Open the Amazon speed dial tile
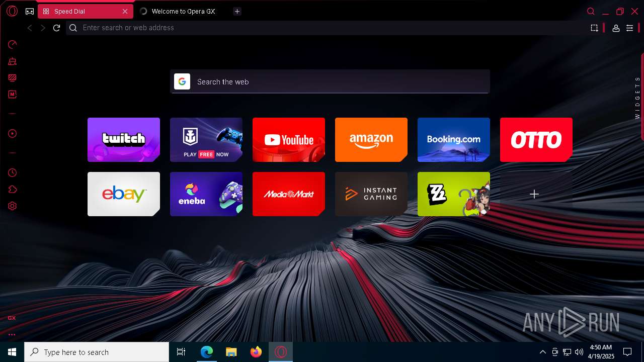 click(x=371, y=140)
